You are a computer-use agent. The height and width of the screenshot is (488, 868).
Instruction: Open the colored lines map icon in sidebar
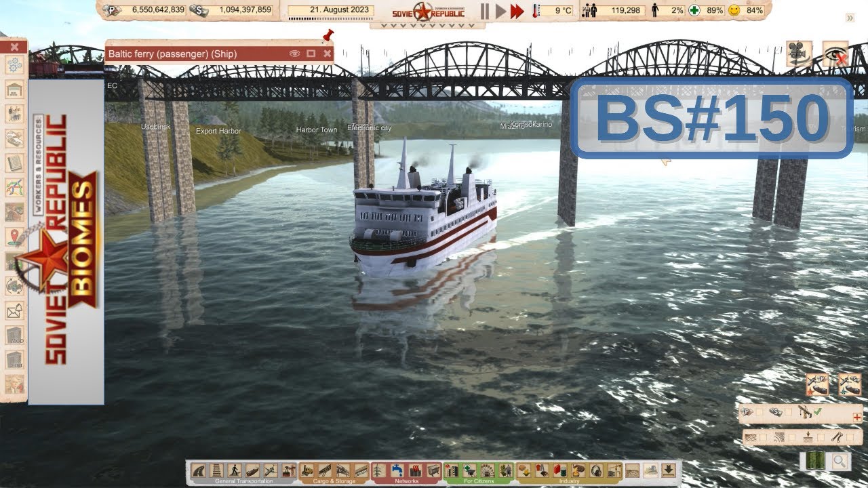click(x=14, y=186)
